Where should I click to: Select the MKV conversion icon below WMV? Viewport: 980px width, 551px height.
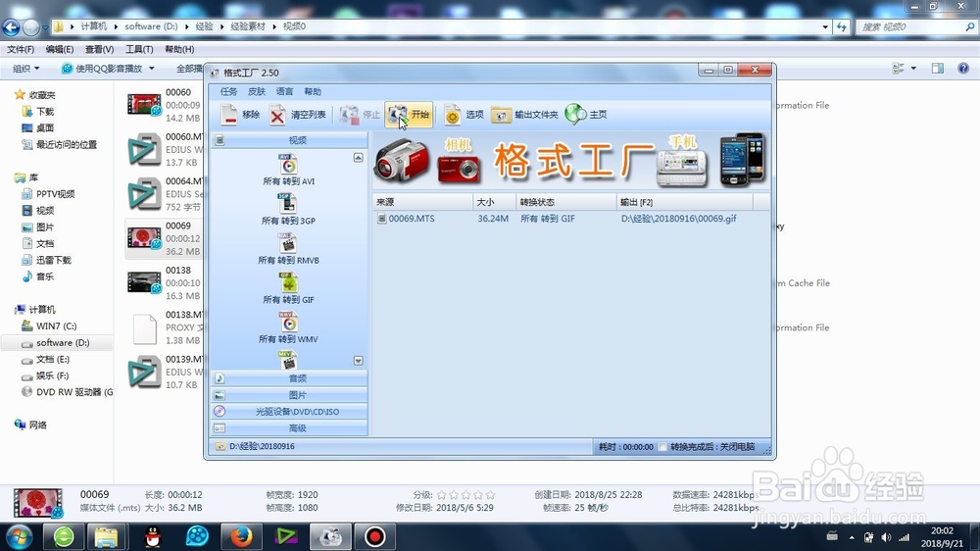[288, 360]
